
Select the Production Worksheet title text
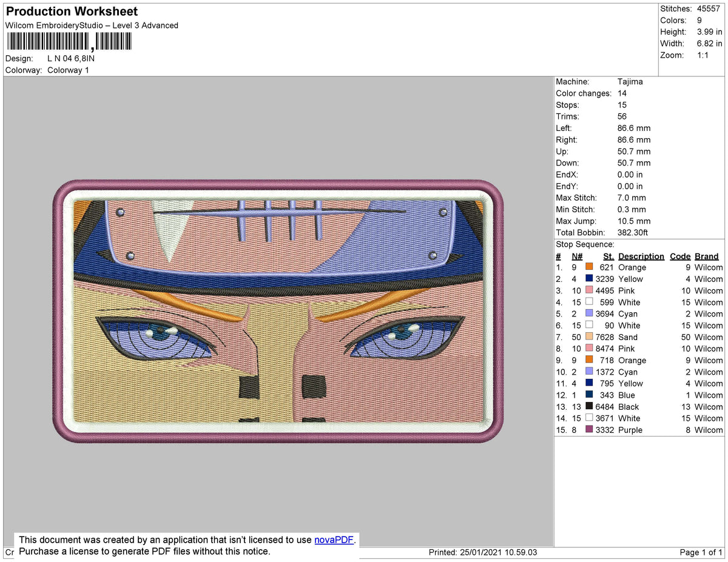(x=72, y=12)
